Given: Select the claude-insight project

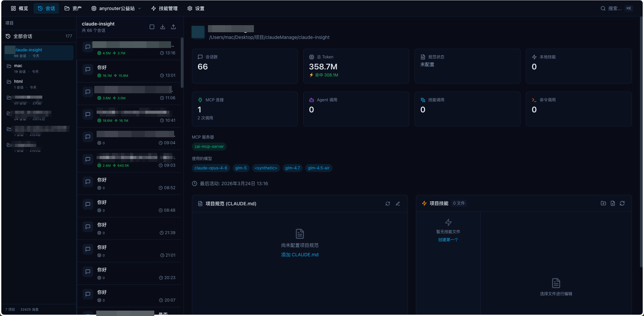Looking at the screenshot, I should (39, 53).
